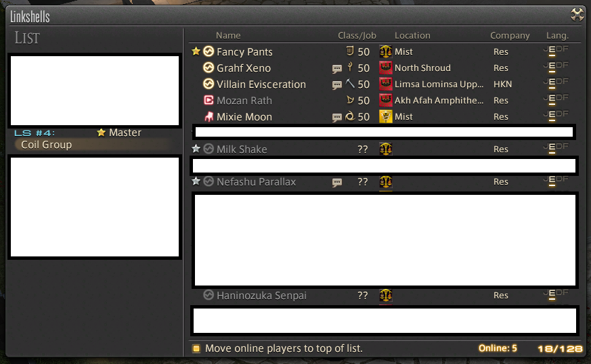
Task: Click the Lang. column header
Action: tap(557, 35)
